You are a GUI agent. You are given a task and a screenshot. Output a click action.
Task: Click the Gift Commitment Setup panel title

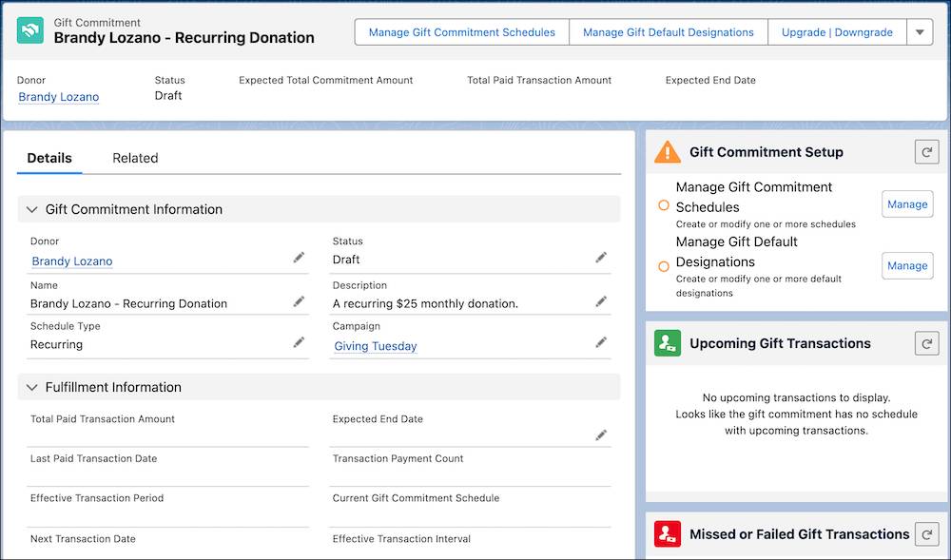click(766, 152)
